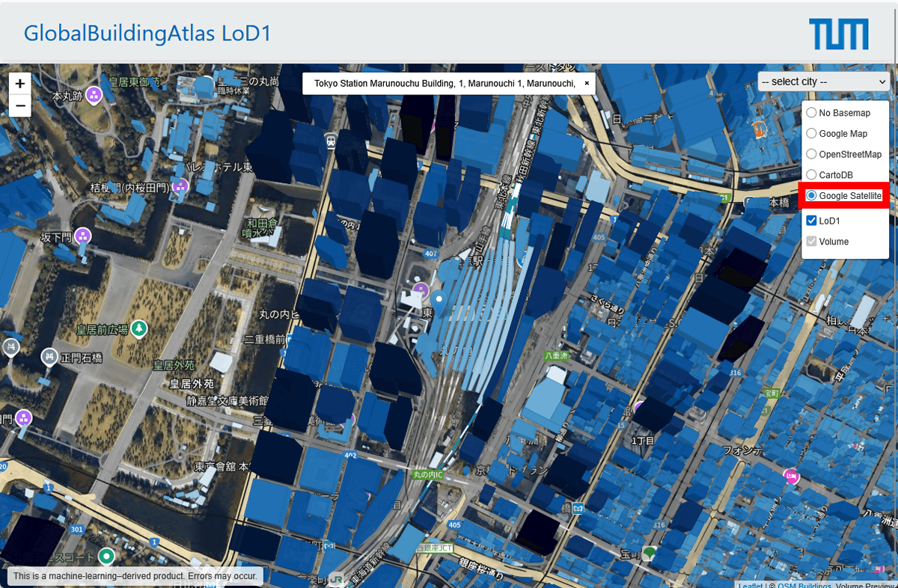The image size is (898, 588).
Task: Click the pink marker near フォンテ
Action: click(x=791, y=475)
